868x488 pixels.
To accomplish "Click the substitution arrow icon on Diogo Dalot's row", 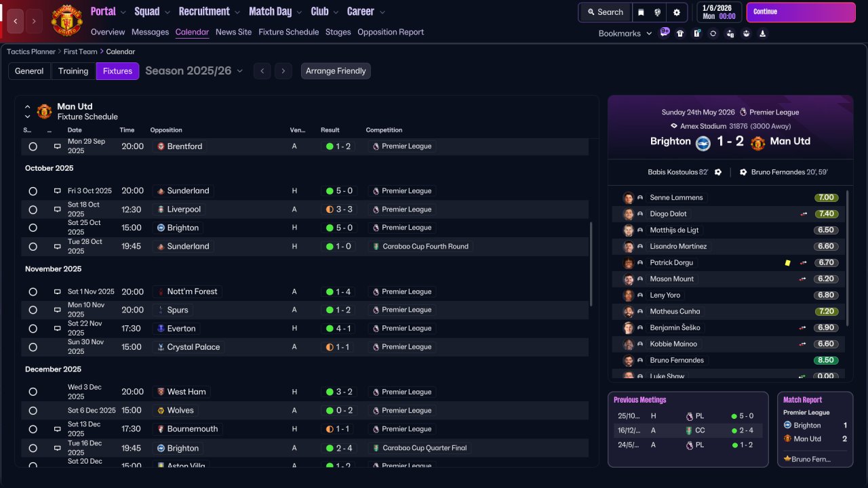I will 803,214.
